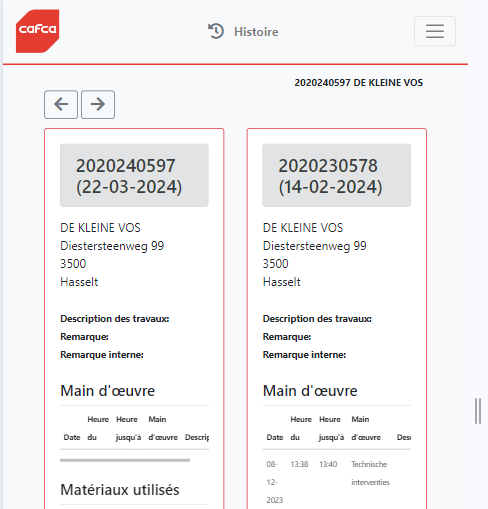Click Description des travaux in second card
Image resolution: width=488 pixels, height=509 pixels.
coord(317,319)
